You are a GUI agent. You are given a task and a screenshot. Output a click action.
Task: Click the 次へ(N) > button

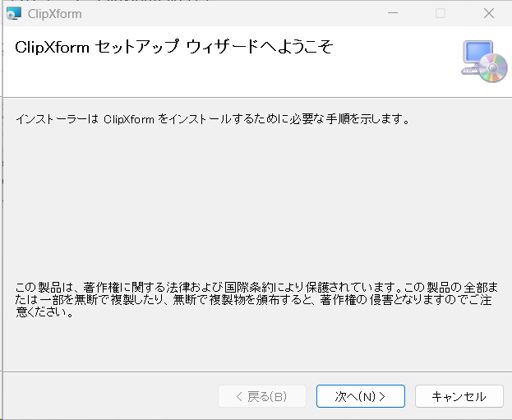click(x=361, y=396)
